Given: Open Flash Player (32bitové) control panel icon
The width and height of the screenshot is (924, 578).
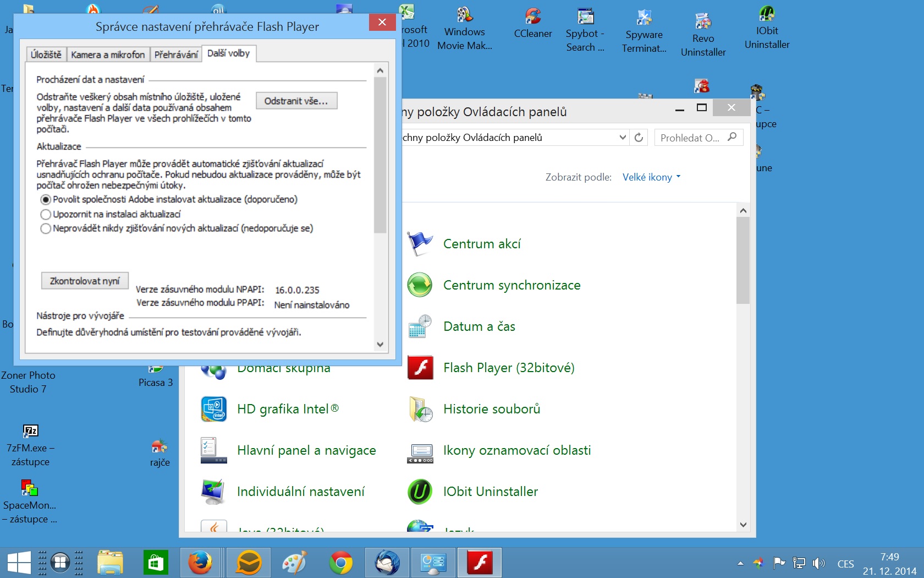Looking at the screenshot, I should click(421, 368).
